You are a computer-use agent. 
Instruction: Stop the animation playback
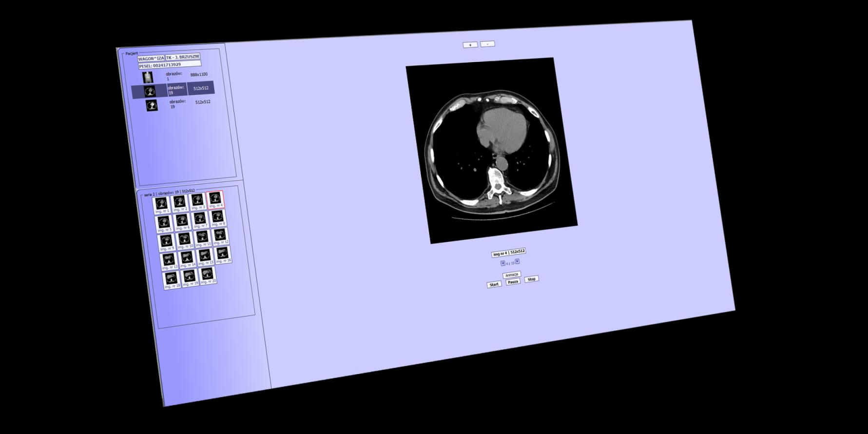coord(531,279)
